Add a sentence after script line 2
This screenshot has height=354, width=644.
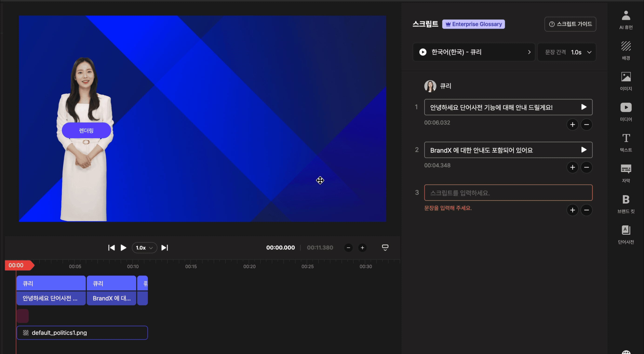(572, 167)
